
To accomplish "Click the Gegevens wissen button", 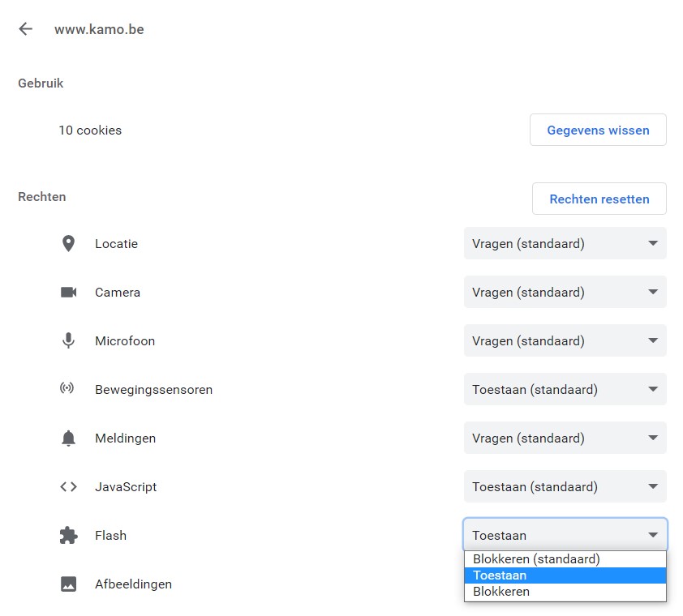I will click(x=598, y=130).
